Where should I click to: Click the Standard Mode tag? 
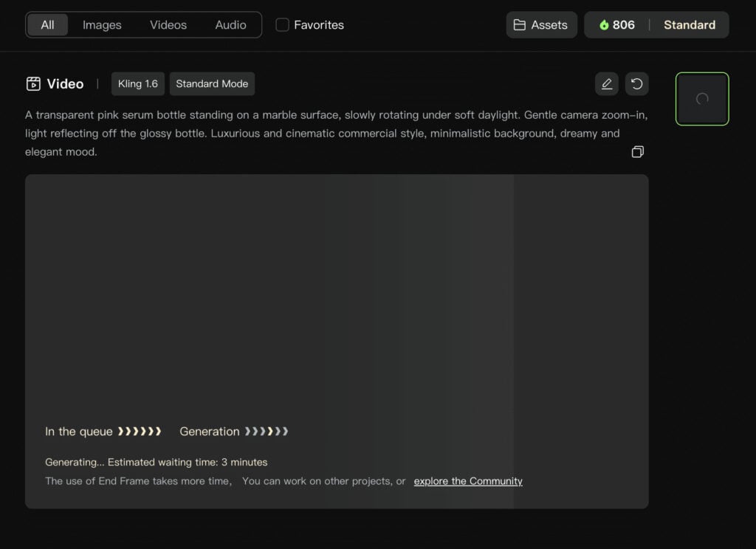coord(212,84)
